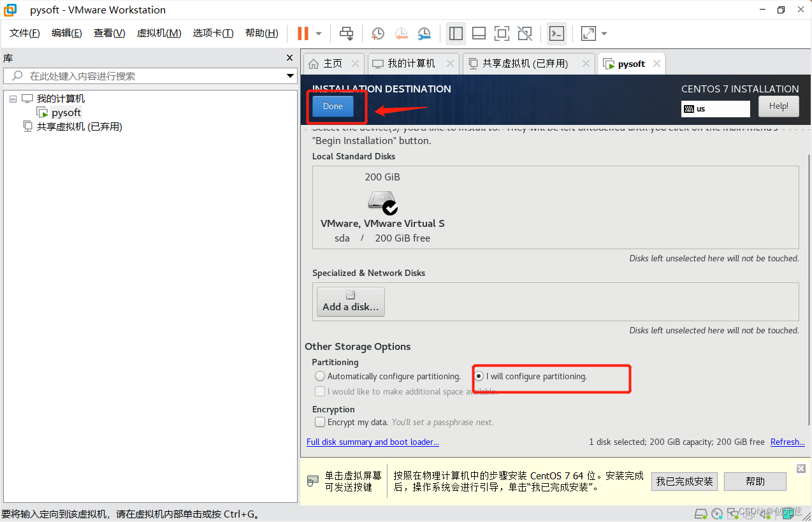The width and height of the screenshot is (812, 522).
Task: Close the library panel
Action: 290,58
